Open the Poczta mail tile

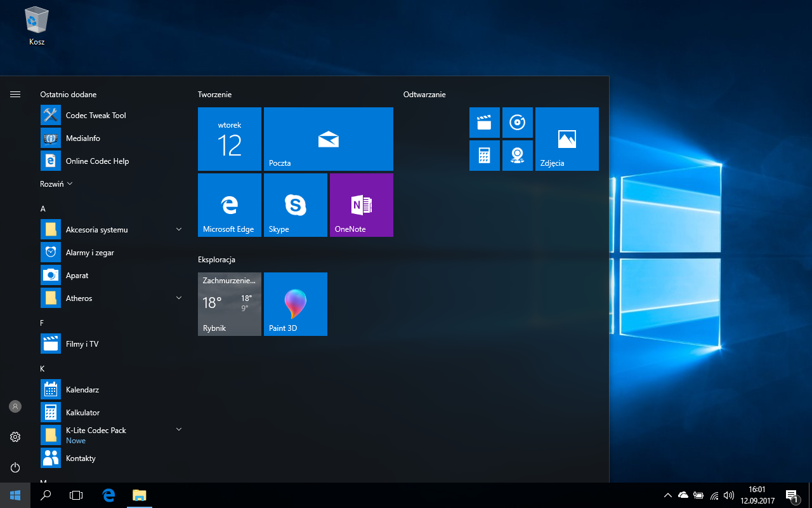point(328,139)
